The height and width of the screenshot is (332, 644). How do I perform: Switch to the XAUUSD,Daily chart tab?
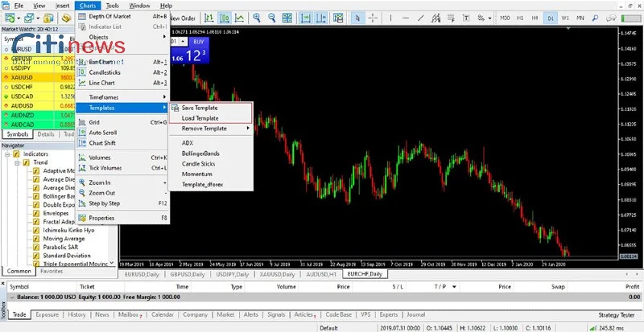coord(277,275)
